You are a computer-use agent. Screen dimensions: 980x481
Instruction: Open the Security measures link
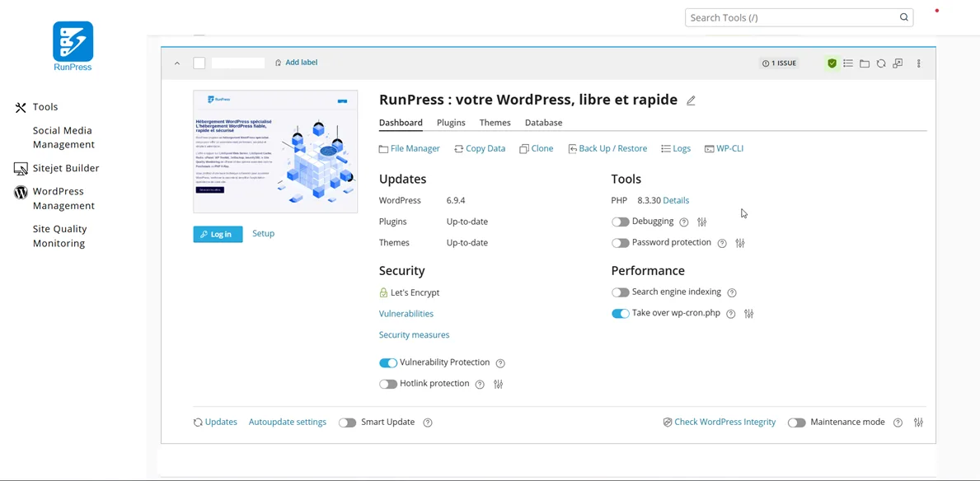pyautogui.click(x=415, y=335)
